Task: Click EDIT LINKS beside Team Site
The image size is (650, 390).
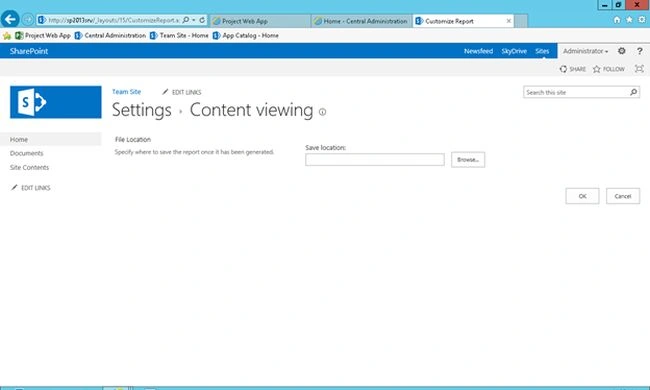Action: pyautogui.click(x=182, y=92)
